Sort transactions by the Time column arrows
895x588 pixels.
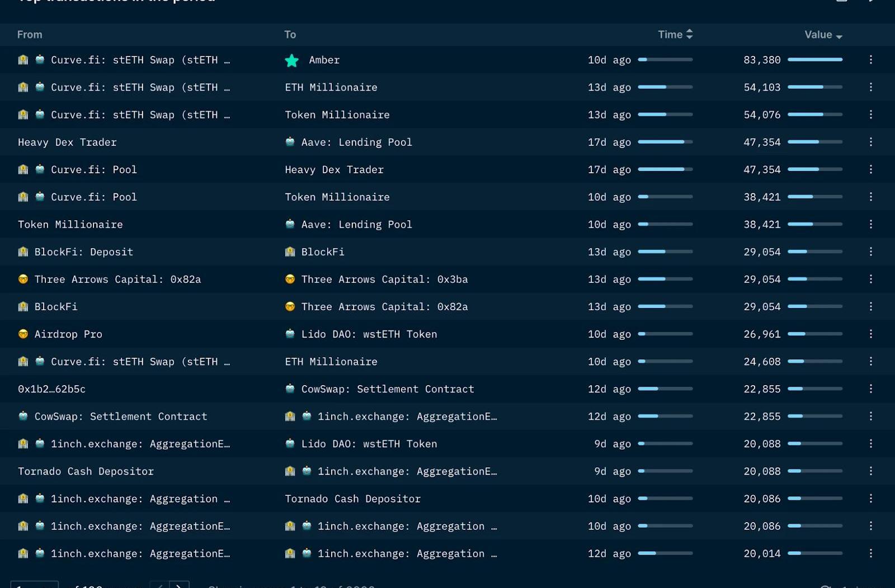689,35
